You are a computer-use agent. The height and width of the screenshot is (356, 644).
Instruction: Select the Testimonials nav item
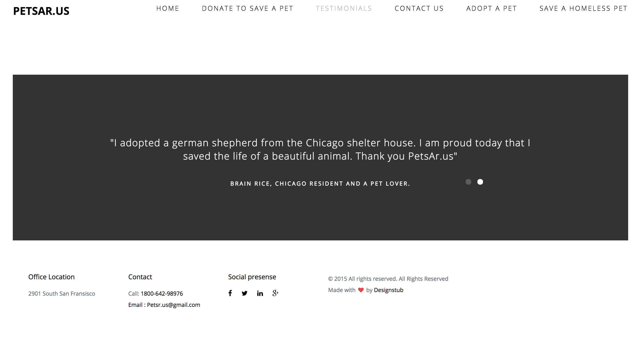[344, 8]
